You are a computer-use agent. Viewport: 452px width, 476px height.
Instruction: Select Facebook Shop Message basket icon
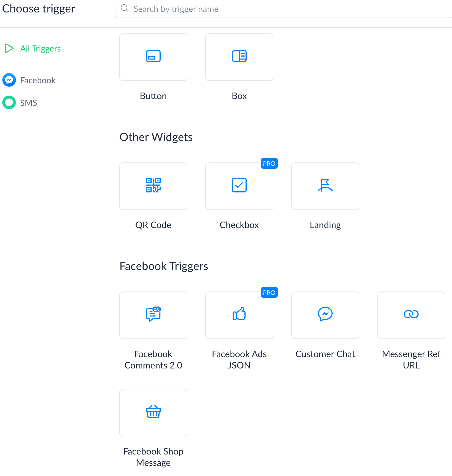(153, 411)
